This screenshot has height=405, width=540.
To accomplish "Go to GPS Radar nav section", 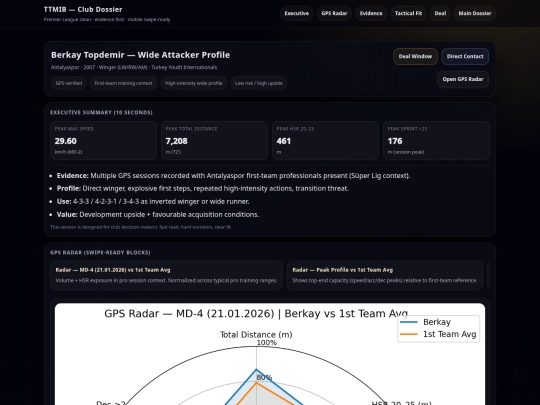I will (334, 13).
